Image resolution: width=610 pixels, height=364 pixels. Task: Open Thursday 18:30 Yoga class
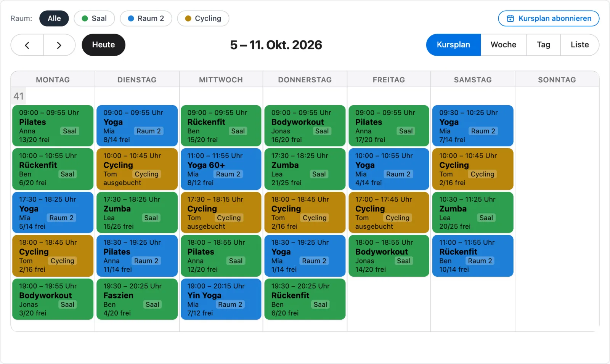click(305, 256)
